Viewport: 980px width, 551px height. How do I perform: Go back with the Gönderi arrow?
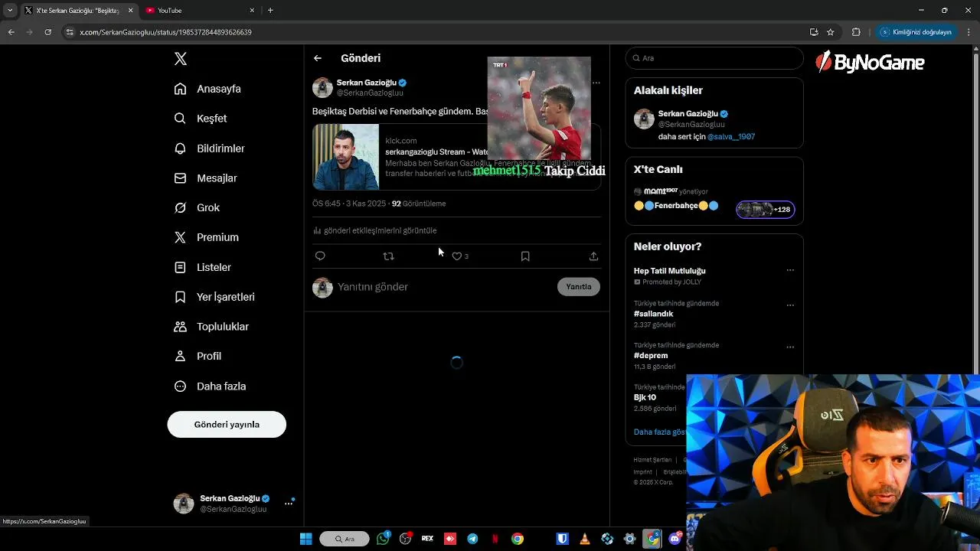[318, 58]
